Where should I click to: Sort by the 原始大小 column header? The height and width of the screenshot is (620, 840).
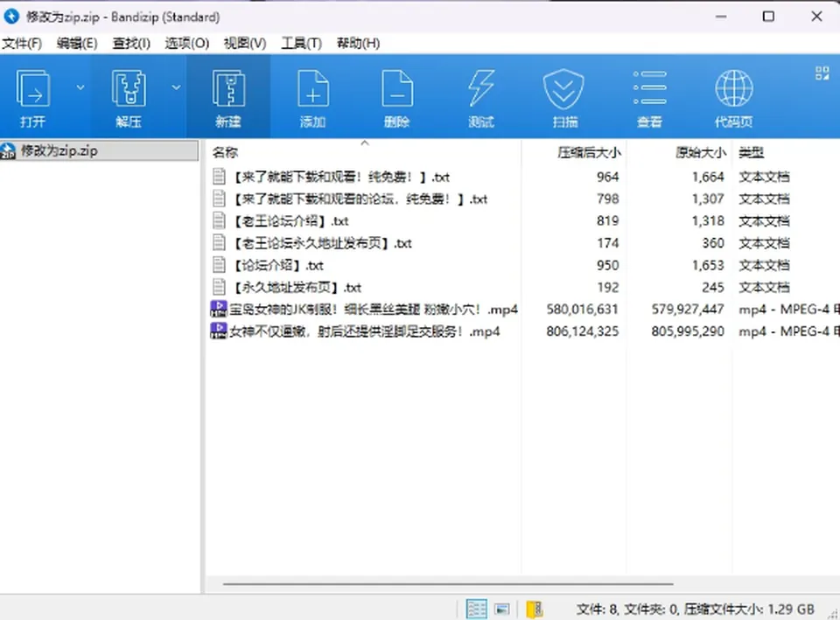tap(700, 152)
